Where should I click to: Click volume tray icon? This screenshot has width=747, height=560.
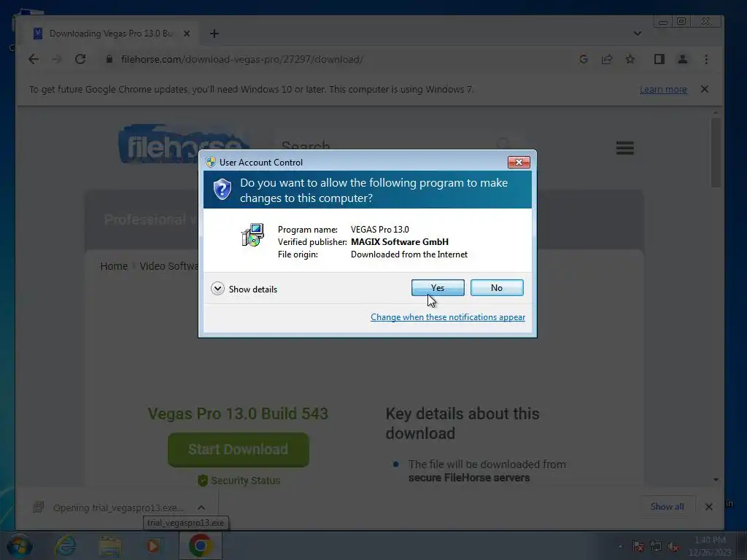673,546
